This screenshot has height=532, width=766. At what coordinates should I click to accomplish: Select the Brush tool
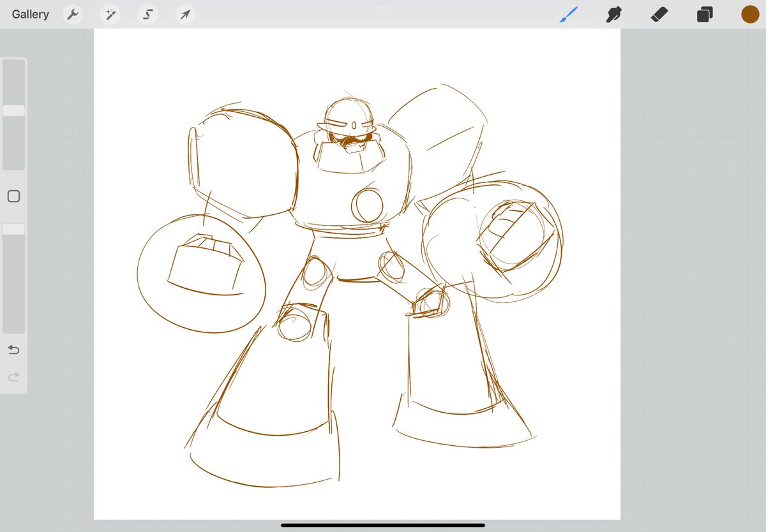coord(568,14)
